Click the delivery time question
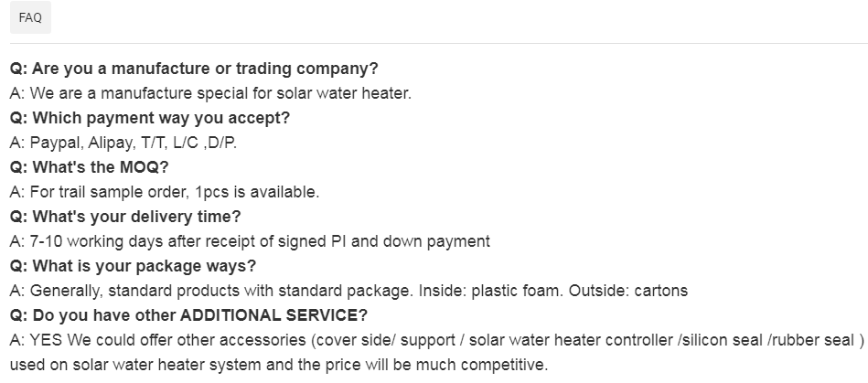Screen dimensions: 868x383 tap(125, 217)
